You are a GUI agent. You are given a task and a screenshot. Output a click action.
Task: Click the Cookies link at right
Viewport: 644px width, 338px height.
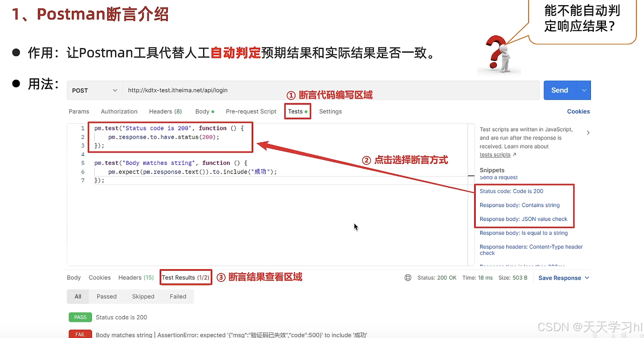(578, 111)
